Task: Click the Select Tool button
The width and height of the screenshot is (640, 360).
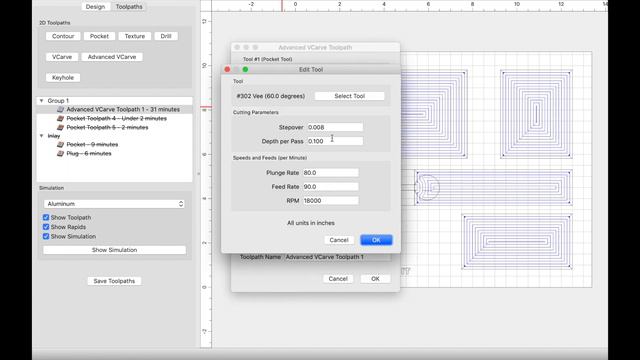Action: [349, 96]
